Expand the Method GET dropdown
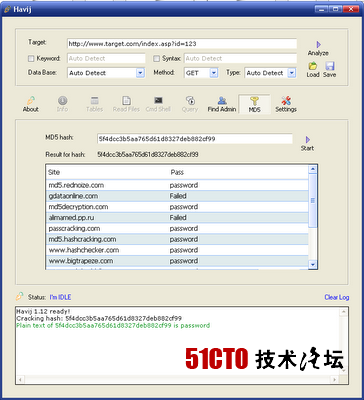Image resolution: width=364 pixels, height=400 pixels. 214,73
